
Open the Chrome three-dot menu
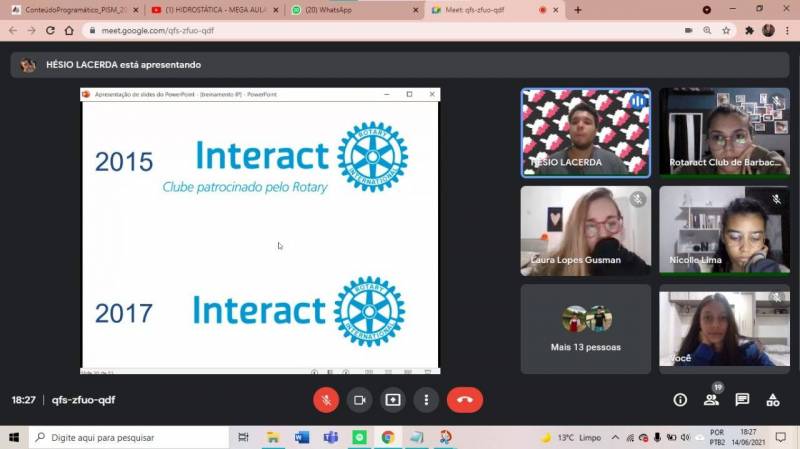coord(787,31)
